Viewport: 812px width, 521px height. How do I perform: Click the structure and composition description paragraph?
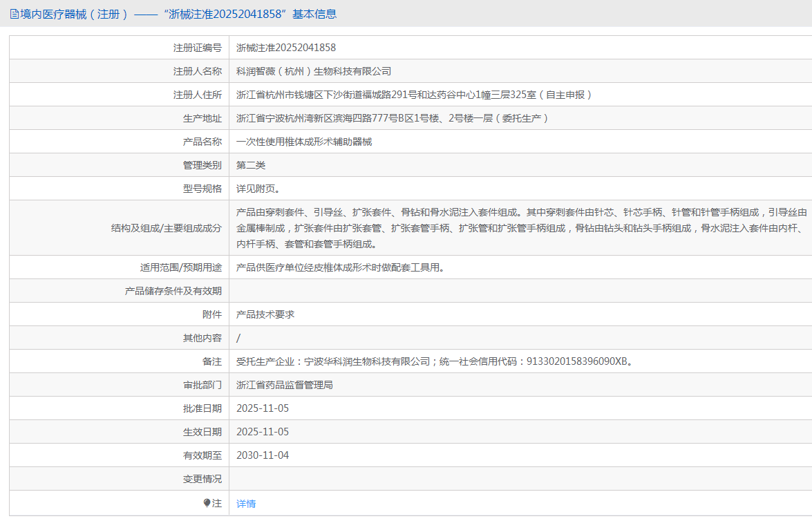coord(518,228)
